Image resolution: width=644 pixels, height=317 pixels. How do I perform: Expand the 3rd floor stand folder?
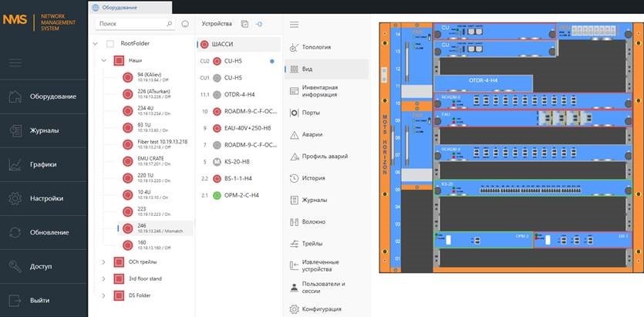pos(103,278)
